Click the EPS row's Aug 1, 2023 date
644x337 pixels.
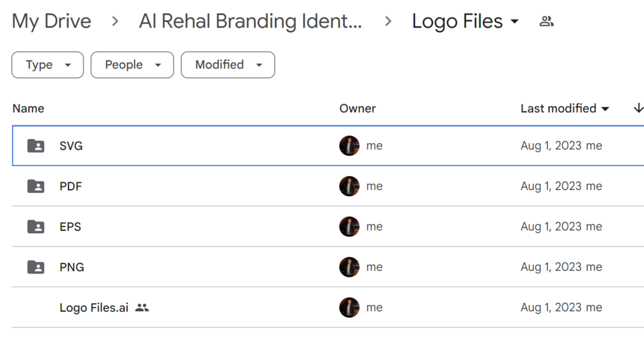pos(551,226)
